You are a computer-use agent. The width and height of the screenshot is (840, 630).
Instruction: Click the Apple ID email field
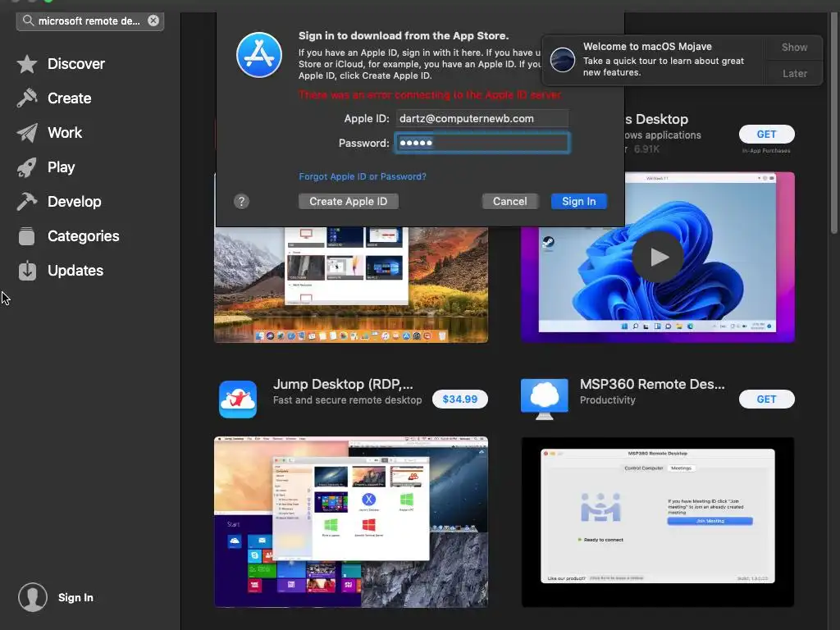tap(482, 118)
